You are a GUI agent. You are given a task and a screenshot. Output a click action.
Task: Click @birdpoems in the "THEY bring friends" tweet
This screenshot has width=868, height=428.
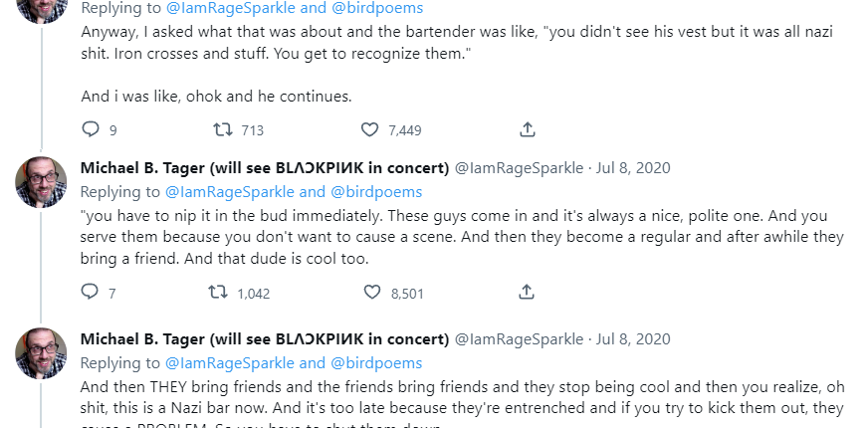pyautogui.click(x=376, y=363)
